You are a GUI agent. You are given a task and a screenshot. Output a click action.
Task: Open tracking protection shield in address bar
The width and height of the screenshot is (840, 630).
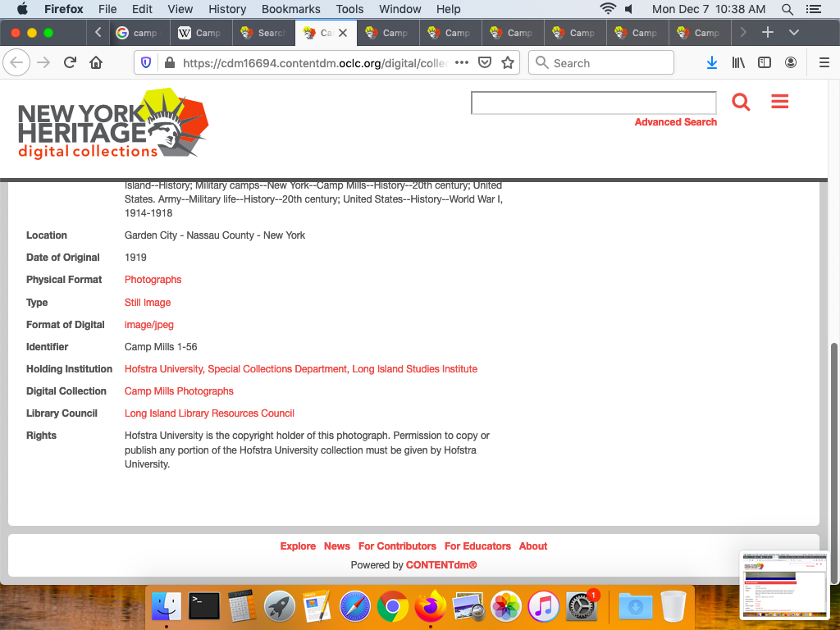(x=146, y=63)
